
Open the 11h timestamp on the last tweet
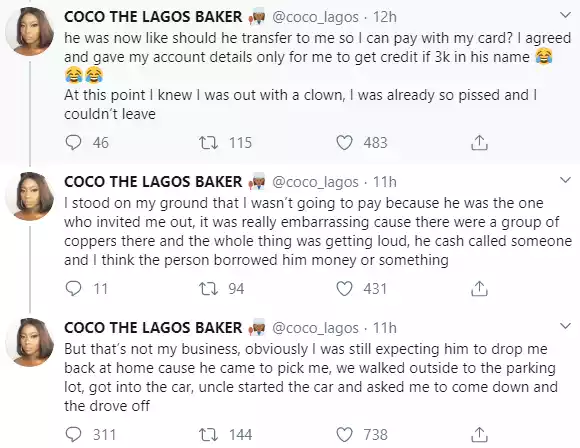385,328
